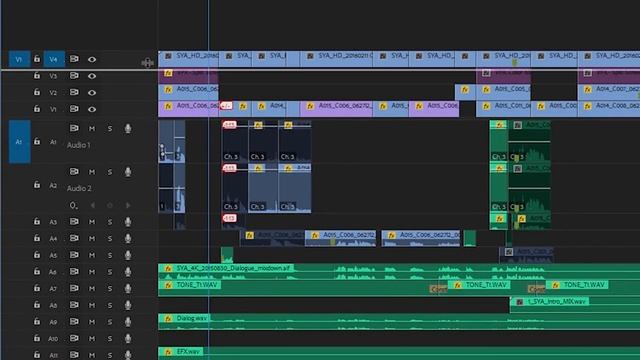Click the out-of-sync badge on V1 clip
The image size is (640, 360).
tap(226, 106)
